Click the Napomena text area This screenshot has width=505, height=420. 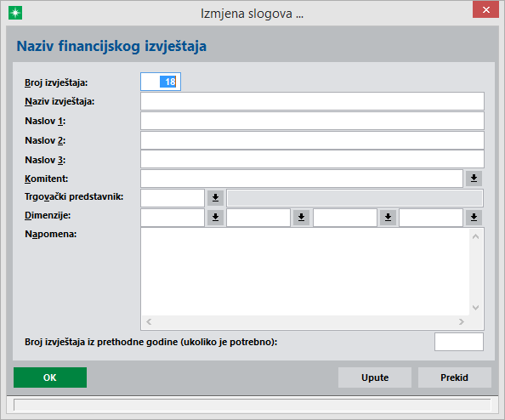305,271
